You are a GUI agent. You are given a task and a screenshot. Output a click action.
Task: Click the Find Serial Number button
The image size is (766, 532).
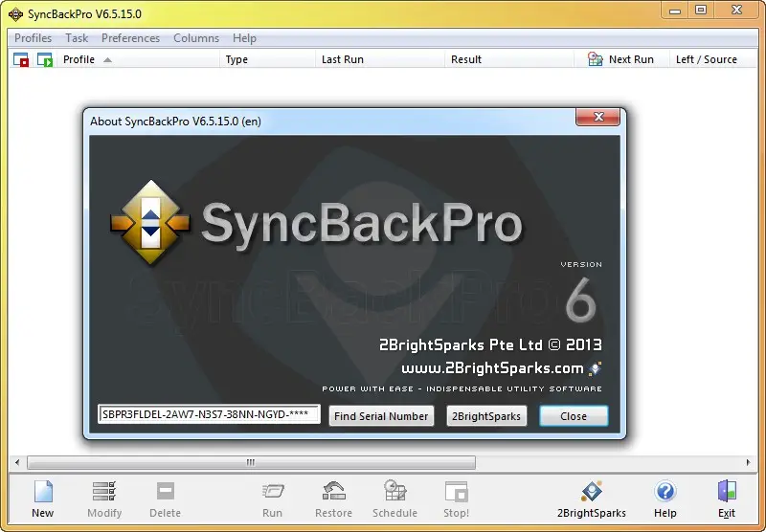(x=381, y=416)
